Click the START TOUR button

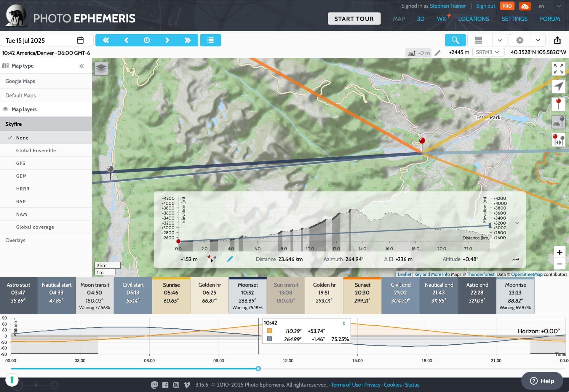[354, 19]
